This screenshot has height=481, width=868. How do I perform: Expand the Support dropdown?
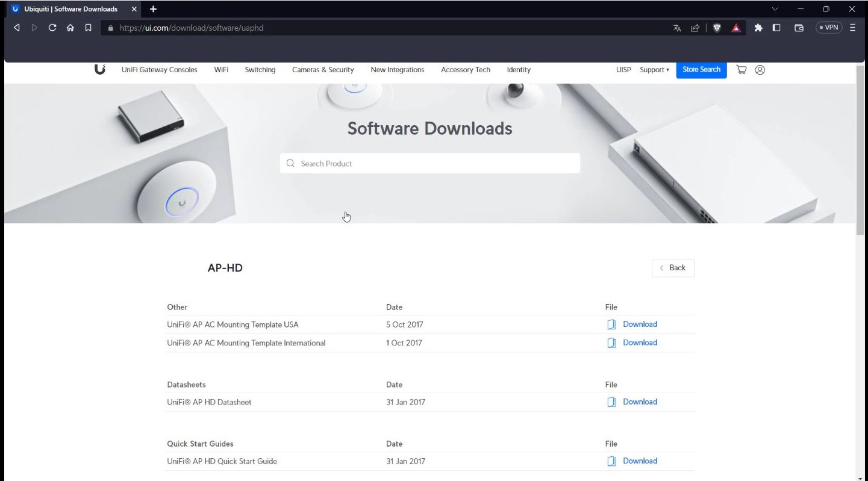(x=654, y=70)
